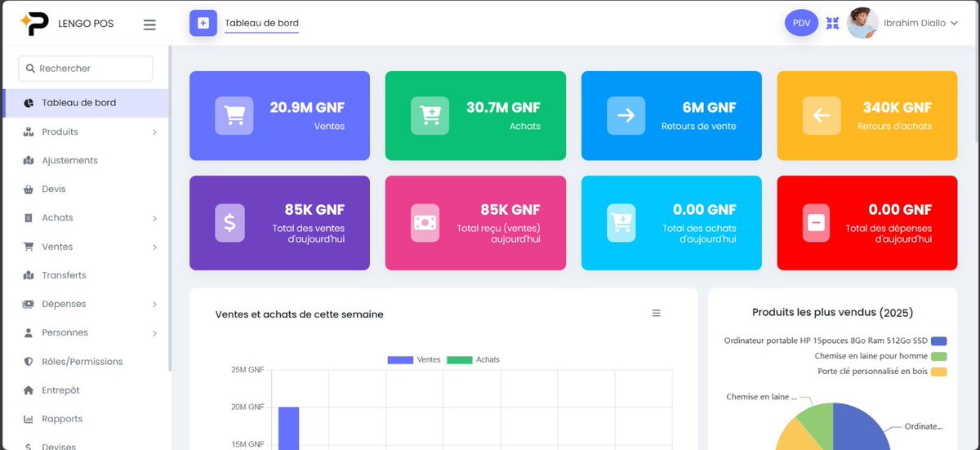This screenshot has width=980, height=450.
Task: Toggle the Ventes series in chart legend
Action: [x=414, y=359]
